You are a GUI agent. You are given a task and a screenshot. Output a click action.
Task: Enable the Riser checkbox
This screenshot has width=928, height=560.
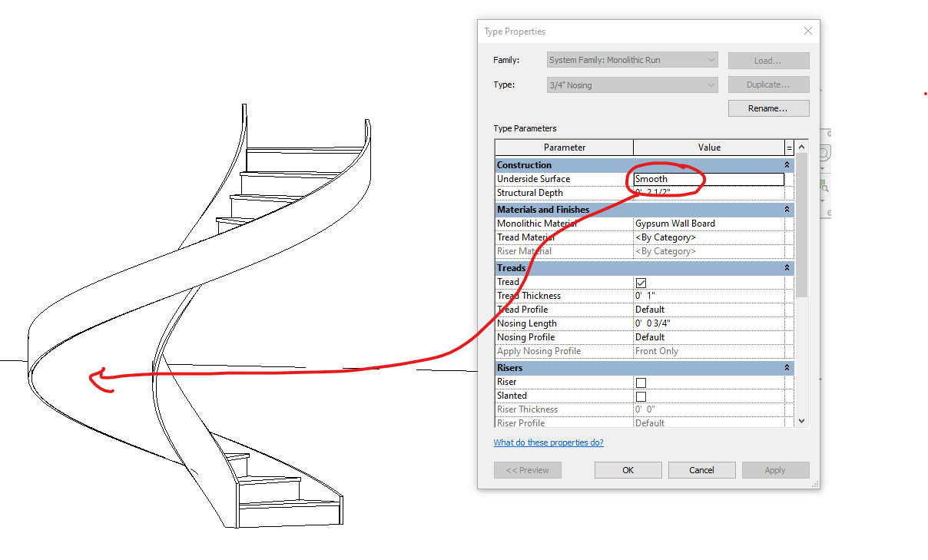click(641, 382)
